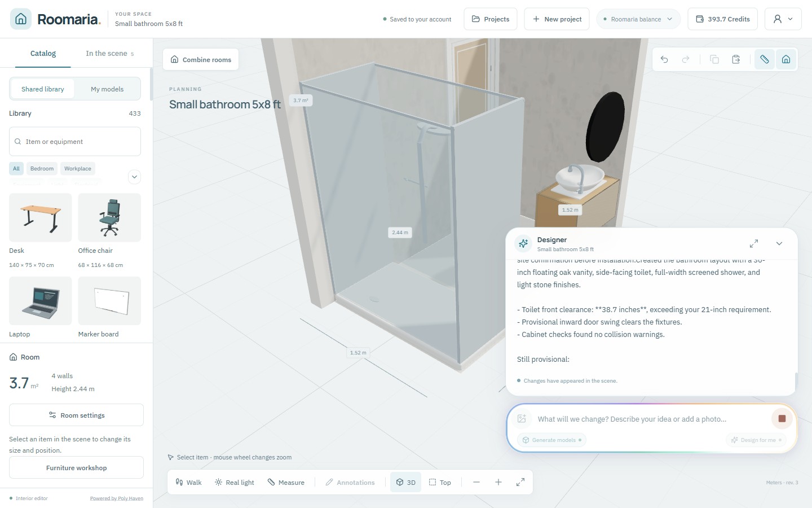Open Annotations tool
The width and height of the screenshot is (812, 508).
pyautogui.click(x=350, y=482)
